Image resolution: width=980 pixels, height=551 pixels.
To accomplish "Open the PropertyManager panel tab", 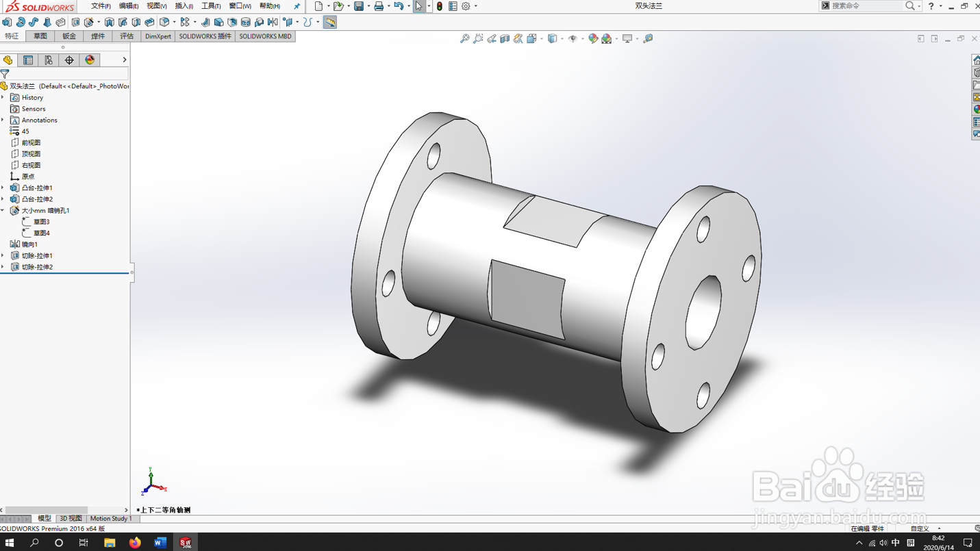I will click(28, 60).
